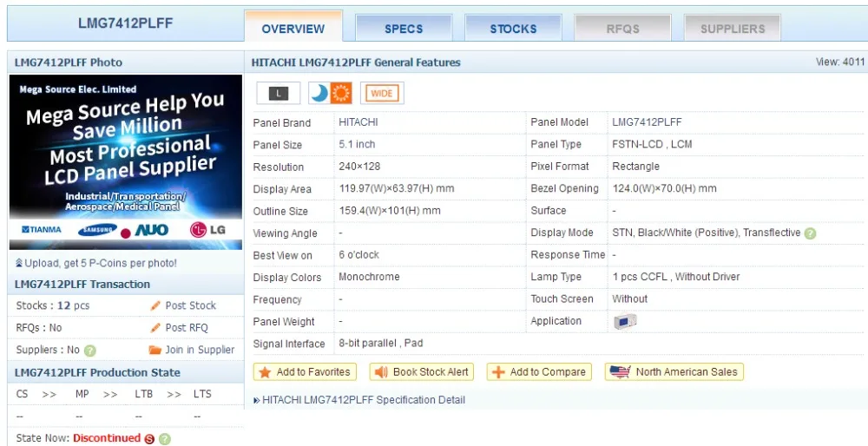Image resolution: width=868 pixels, height=446 pixels.
Task: Click '1 pcs CCFL , Without Driver' value
Action: pos(676,277)
